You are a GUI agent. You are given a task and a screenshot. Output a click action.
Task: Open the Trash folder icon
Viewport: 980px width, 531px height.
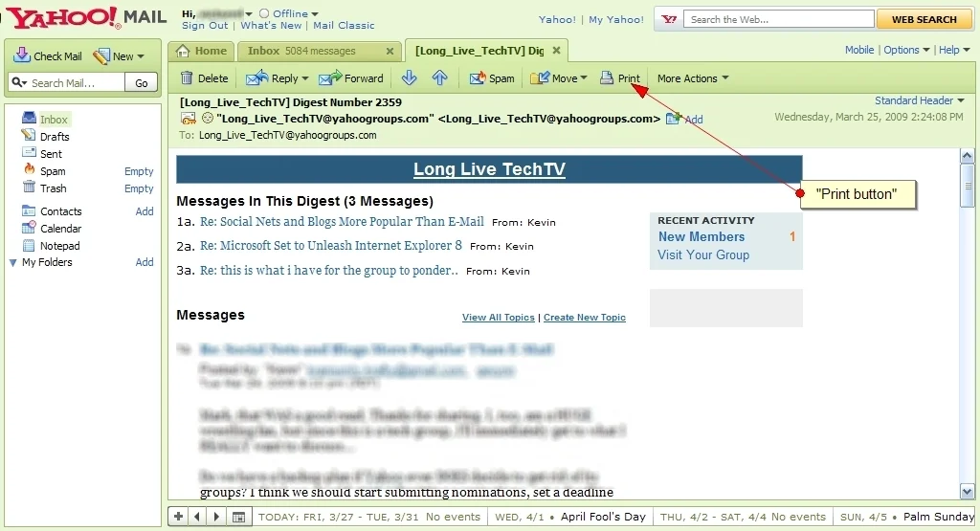tap(29, 187)
